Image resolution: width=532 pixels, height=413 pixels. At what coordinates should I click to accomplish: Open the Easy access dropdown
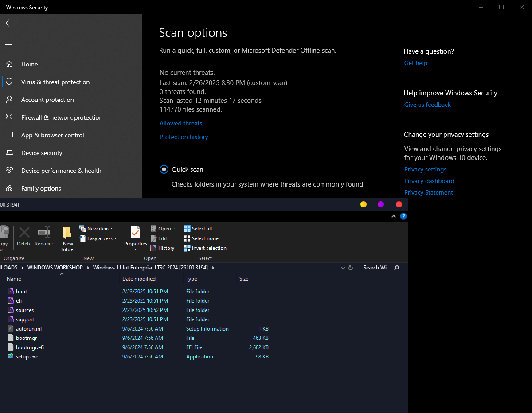98,238
